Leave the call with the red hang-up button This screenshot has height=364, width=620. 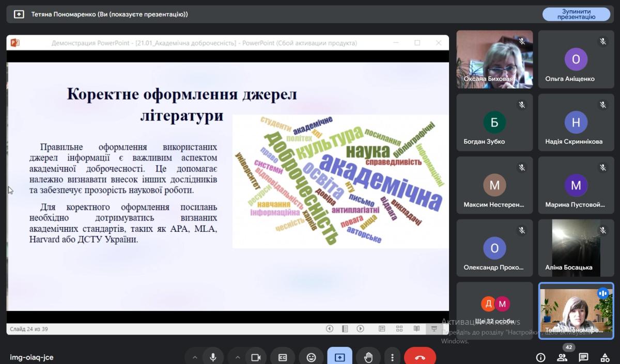coord(420,357)
